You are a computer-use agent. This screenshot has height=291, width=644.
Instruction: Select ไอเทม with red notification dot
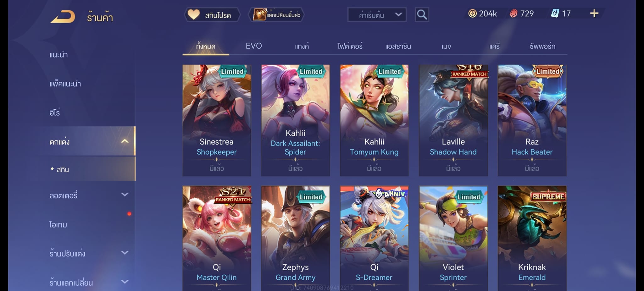pyautogui.click(x=58, y=224)
